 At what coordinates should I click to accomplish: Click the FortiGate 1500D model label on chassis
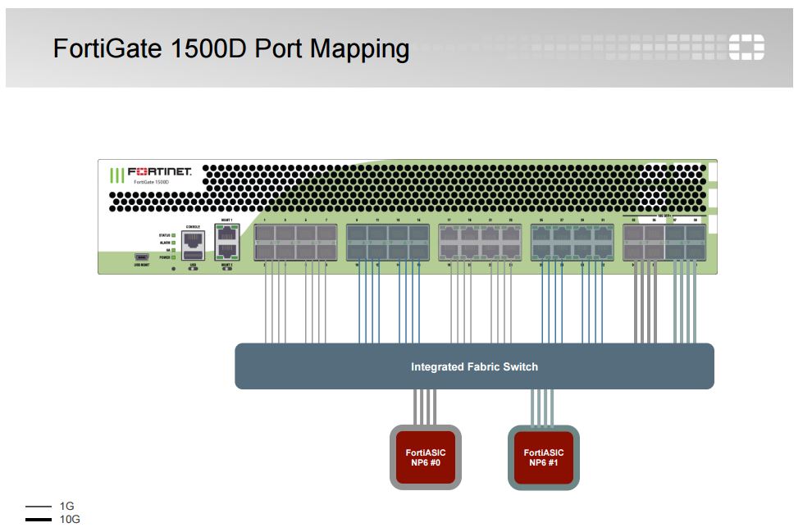click(151, 182)
